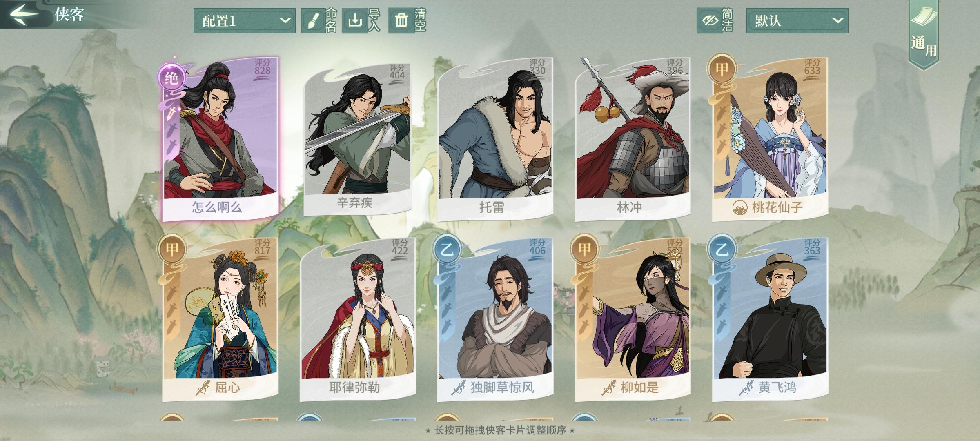The width and height of the screenshot is (980, 441).
Task: Click the chevron arrow of 配置1 selector
Action: [x=285, y=20]
